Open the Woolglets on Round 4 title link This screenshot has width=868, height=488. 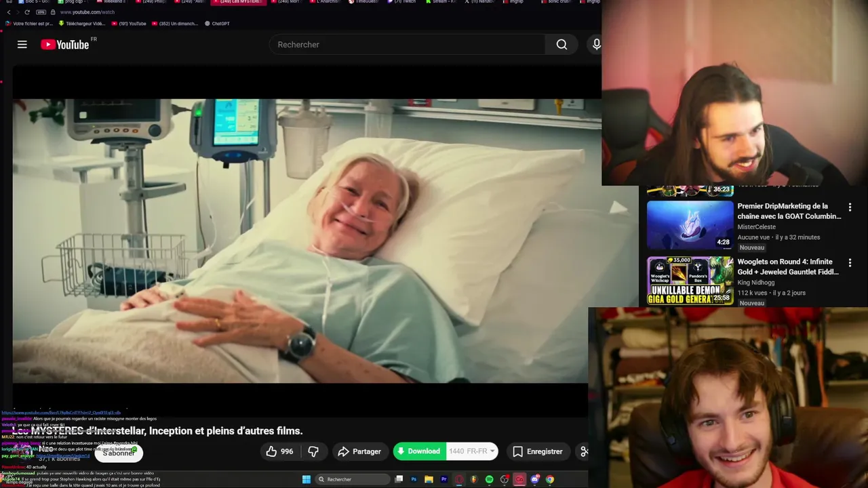pos(788,266)
